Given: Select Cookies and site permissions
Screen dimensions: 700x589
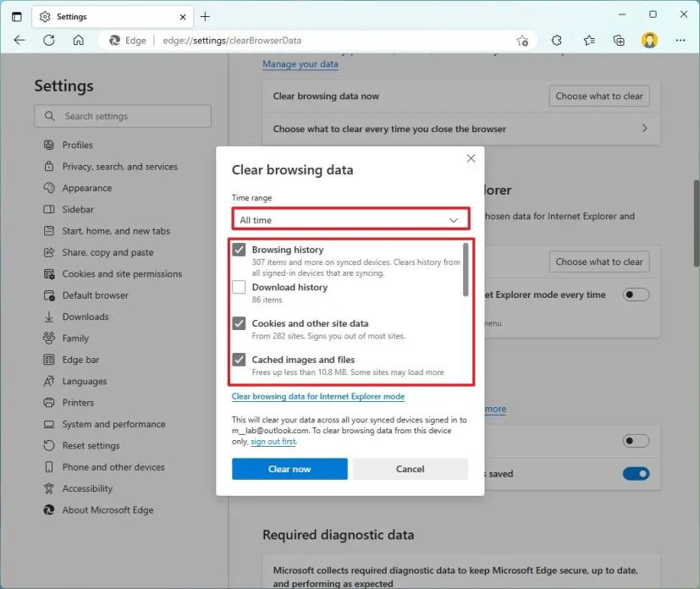Looking at the screenshot, I should coord(122,274).
